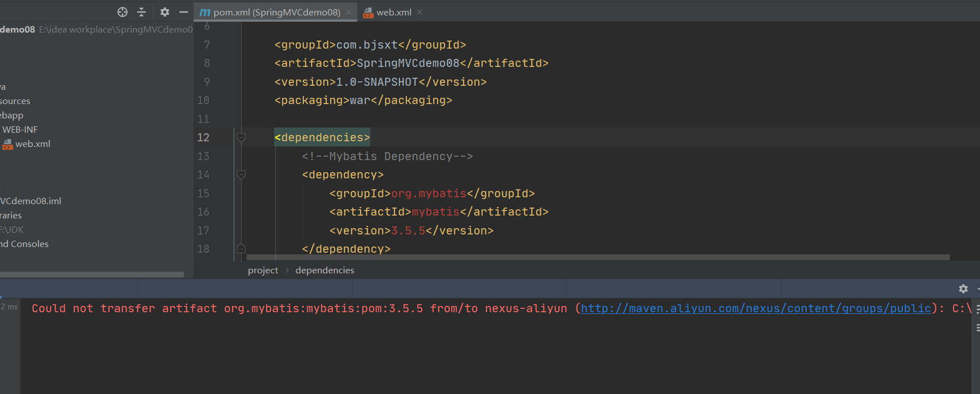
Task: Click the mybatis artifactId value on line 16
Action: click(x=436, y=212)
